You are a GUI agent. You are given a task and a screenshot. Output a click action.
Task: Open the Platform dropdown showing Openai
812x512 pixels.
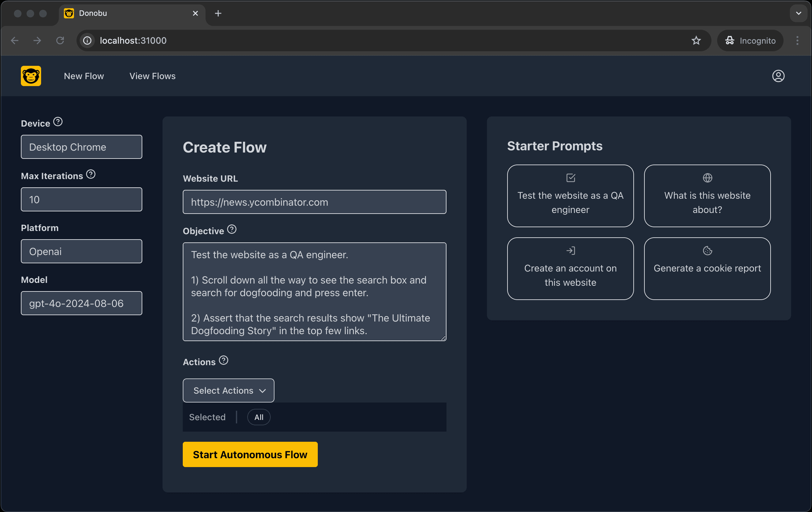(x=82, y=251)
